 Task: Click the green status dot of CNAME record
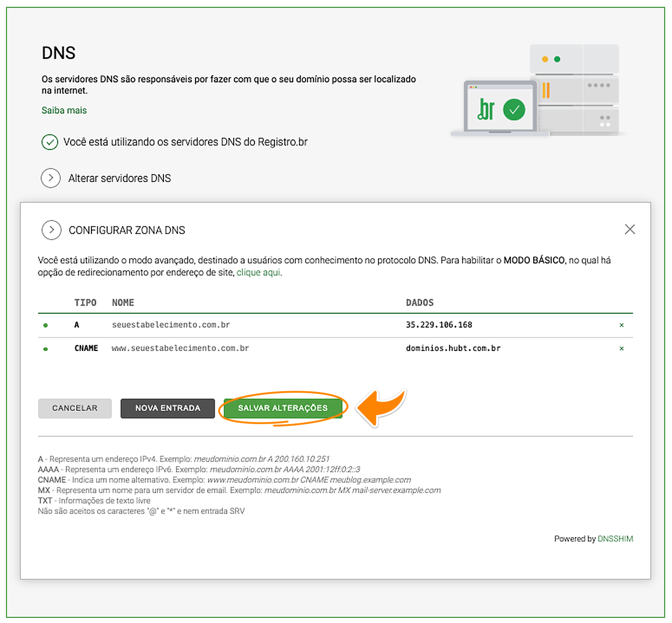[46, 349]
